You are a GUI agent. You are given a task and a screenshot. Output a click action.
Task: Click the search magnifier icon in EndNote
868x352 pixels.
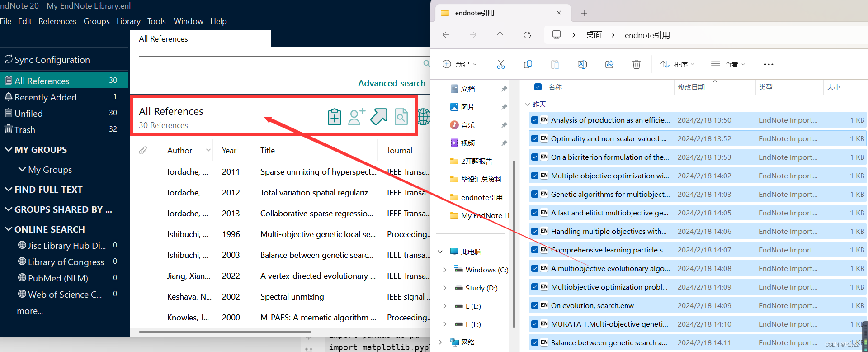click(x=426, y=63)
